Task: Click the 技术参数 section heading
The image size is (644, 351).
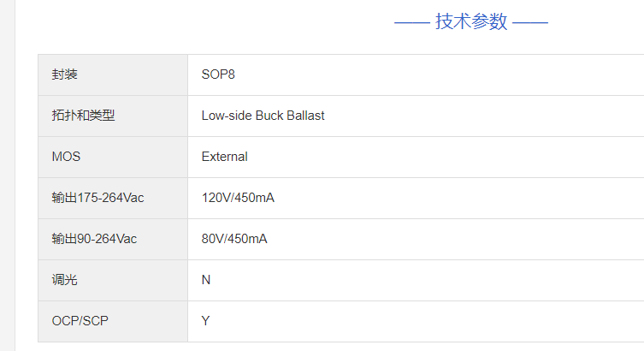Action: [471, 22]
